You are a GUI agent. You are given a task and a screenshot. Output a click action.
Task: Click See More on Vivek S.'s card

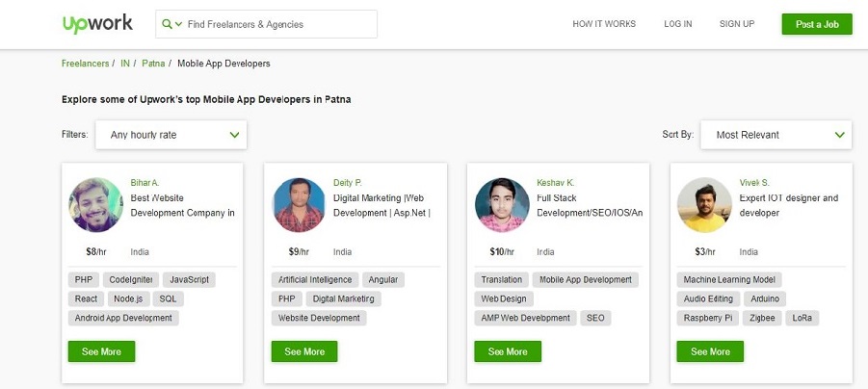[710, 351]
